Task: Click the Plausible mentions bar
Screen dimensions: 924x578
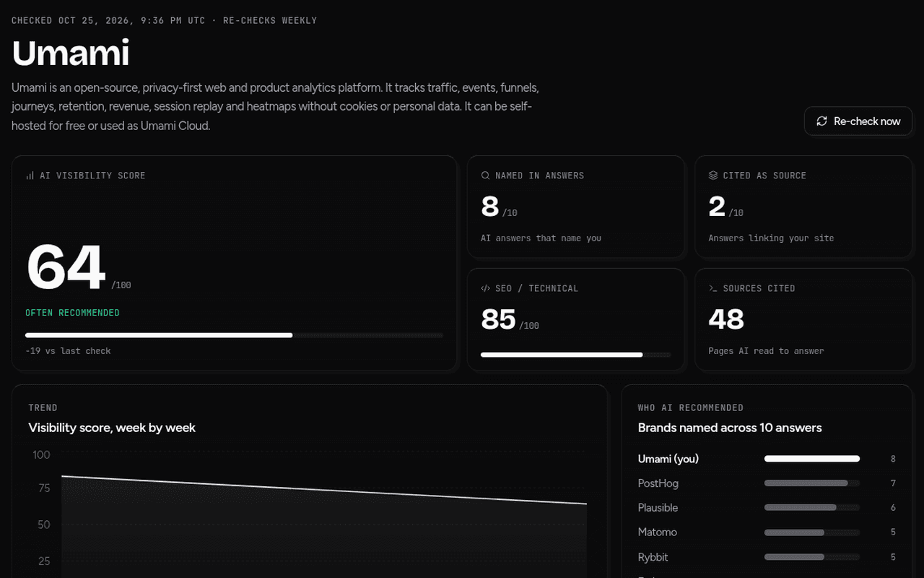Action: pyautogui.click(x=812, y=508)
